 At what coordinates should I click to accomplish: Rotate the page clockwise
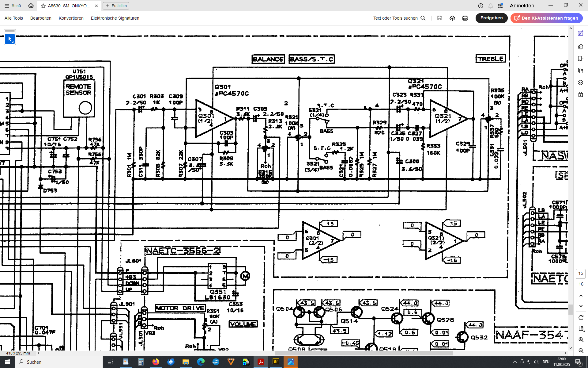point(581,318)
